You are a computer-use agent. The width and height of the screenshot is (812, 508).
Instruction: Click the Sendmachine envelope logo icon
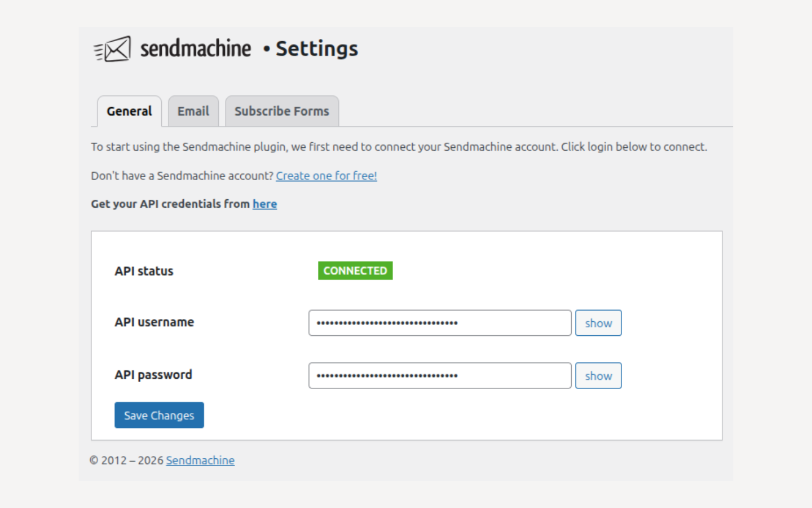(113, 49)
